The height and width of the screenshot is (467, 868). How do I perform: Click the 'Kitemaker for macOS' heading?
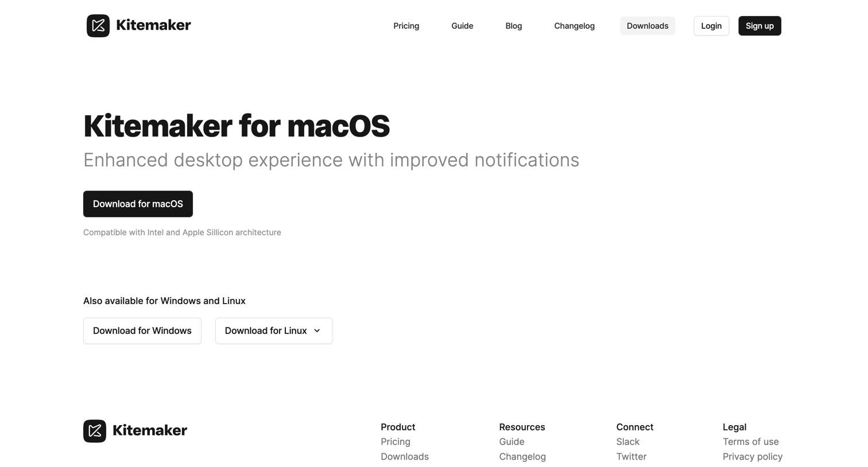click(237, 126)
